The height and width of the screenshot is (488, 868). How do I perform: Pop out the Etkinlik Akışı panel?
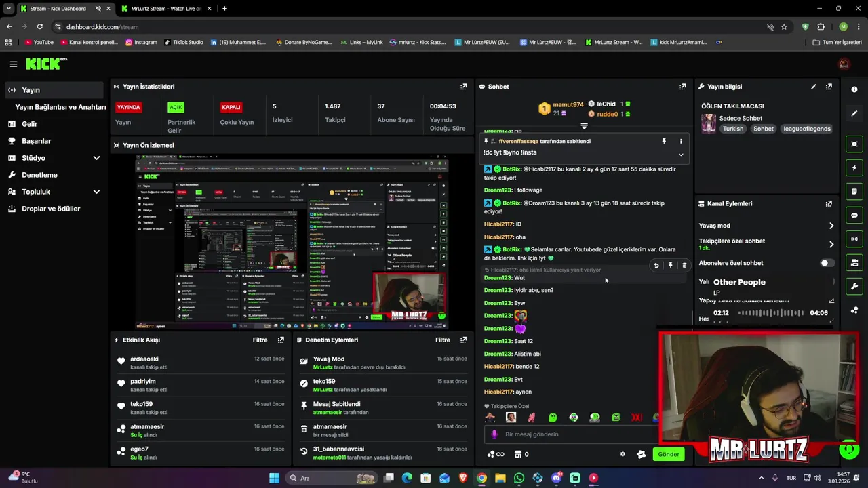click(x=281, y=340)
